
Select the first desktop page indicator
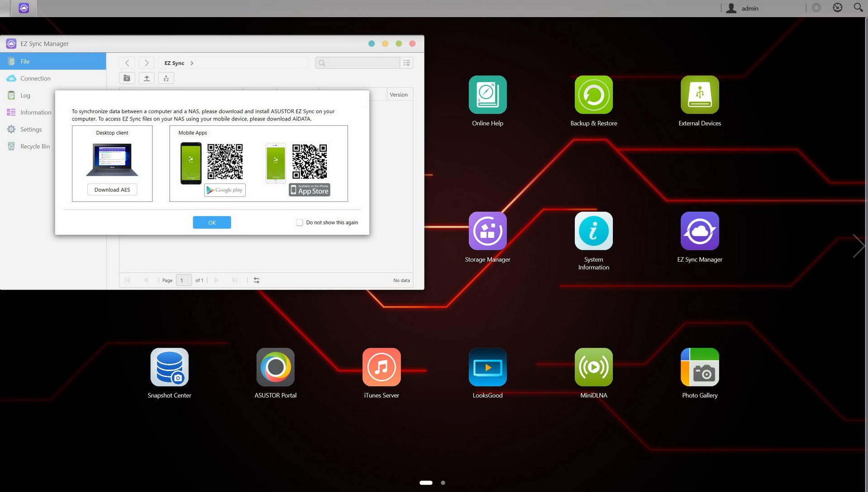[426, 482]
